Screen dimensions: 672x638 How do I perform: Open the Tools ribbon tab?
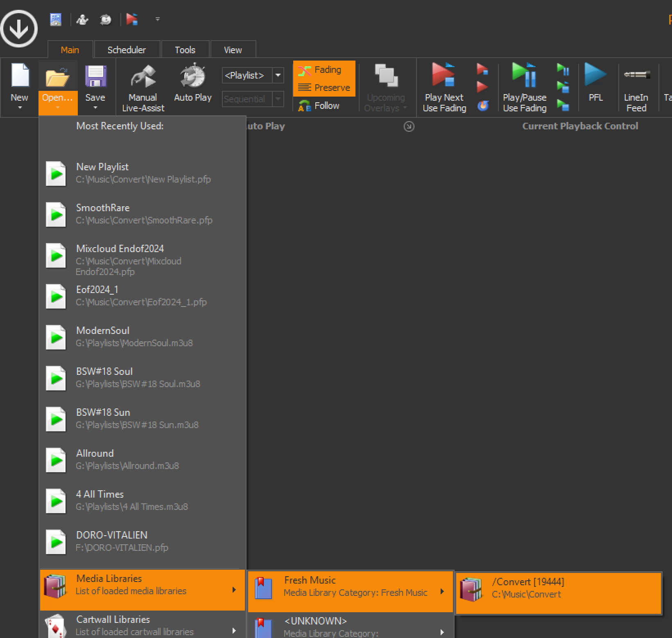pyautogui.click(x=185, y=50)
